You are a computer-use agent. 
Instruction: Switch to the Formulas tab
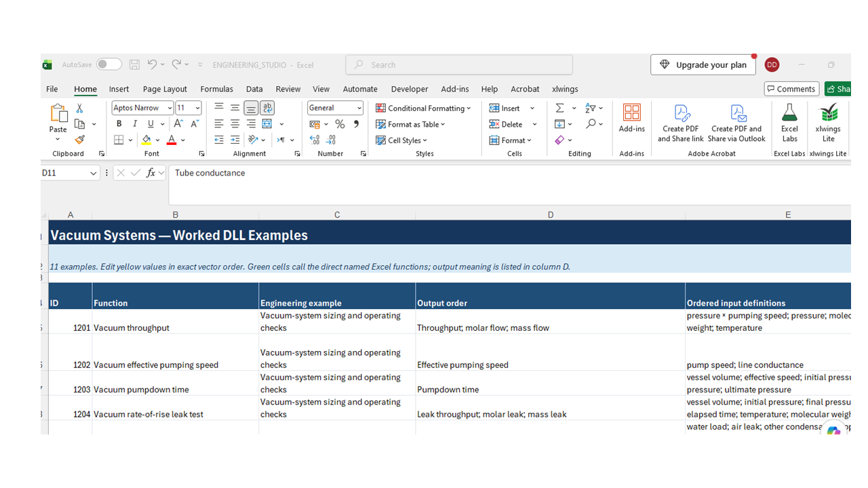tap(216, 89)
